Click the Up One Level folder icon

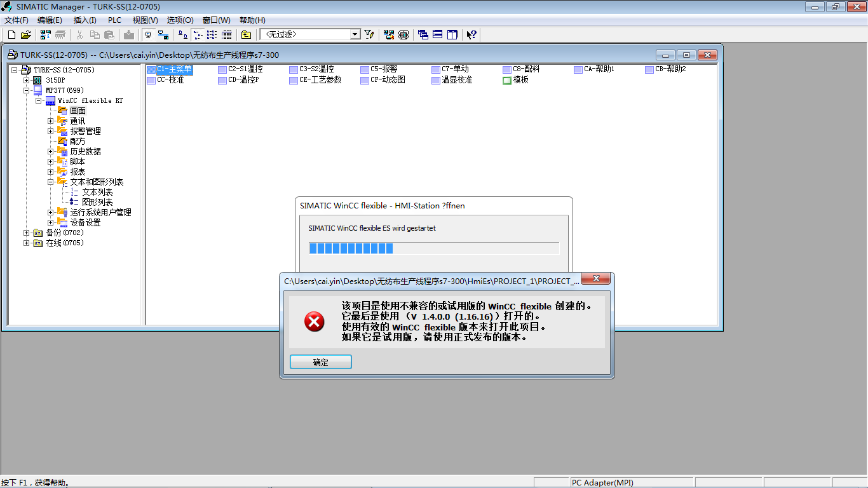click(246, 34)
